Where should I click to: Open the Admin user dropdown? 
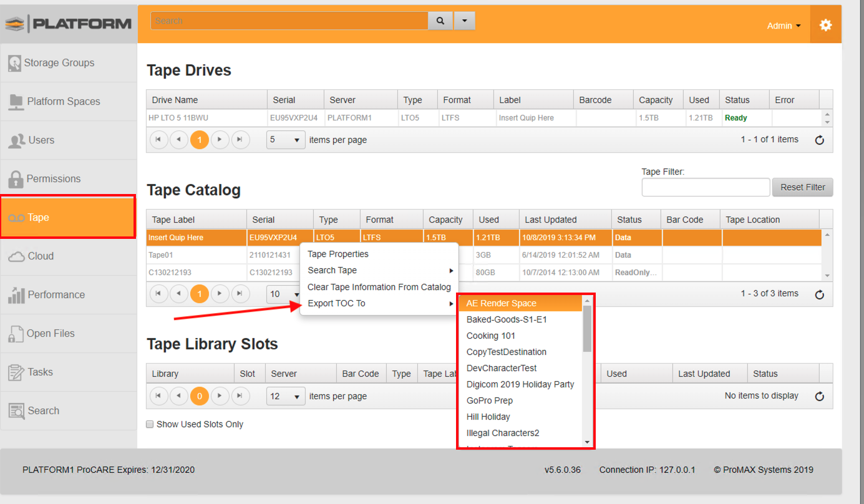(784, 26)
